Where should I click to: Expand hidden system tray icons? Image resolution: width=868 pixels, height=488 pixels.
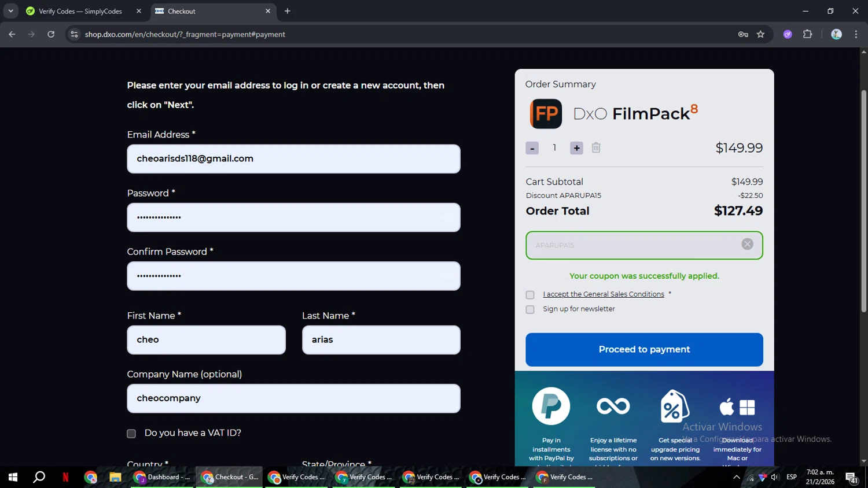point(737,477)
